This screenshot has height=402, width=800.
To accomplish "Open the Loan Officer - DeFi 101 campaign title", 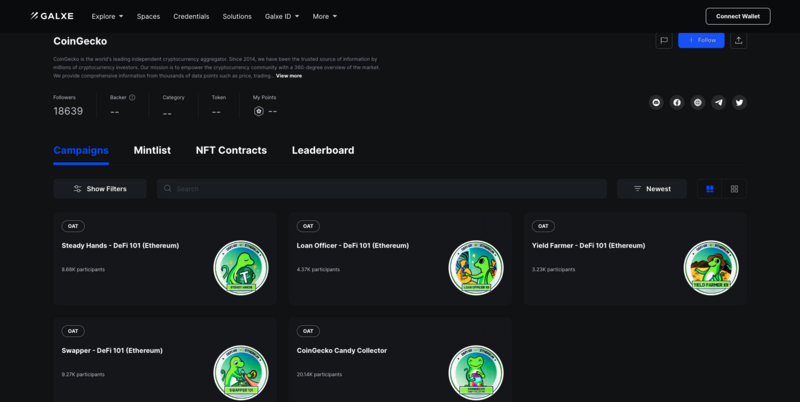I will 353,245.
